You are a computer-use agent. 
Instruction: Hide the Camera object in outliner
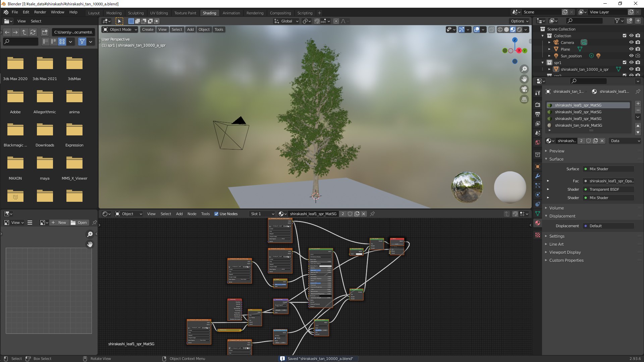pos(631,43)
